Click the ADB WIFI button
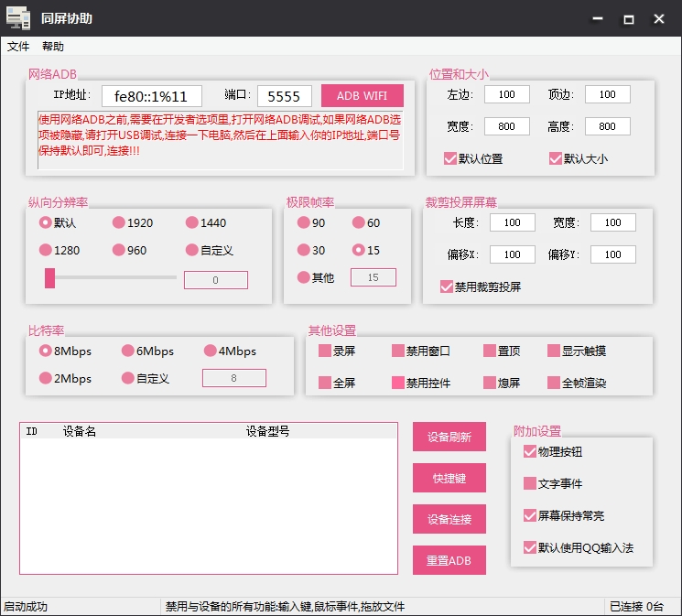This screenshot has width=682, height=616. coord(362,96)
